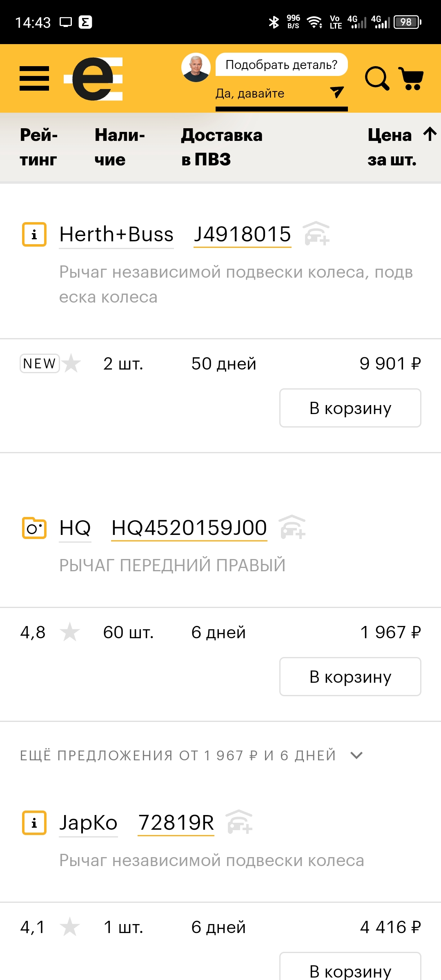Open the Herth+Buss brand link

(116, 234)
